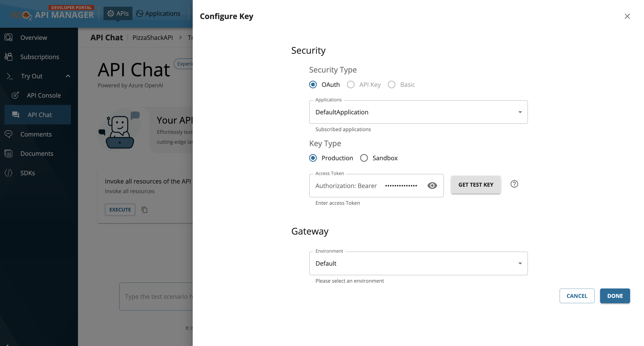Open API Console from sidebar
The width and height of the screenshot is (644, 346).
(43, 95)
